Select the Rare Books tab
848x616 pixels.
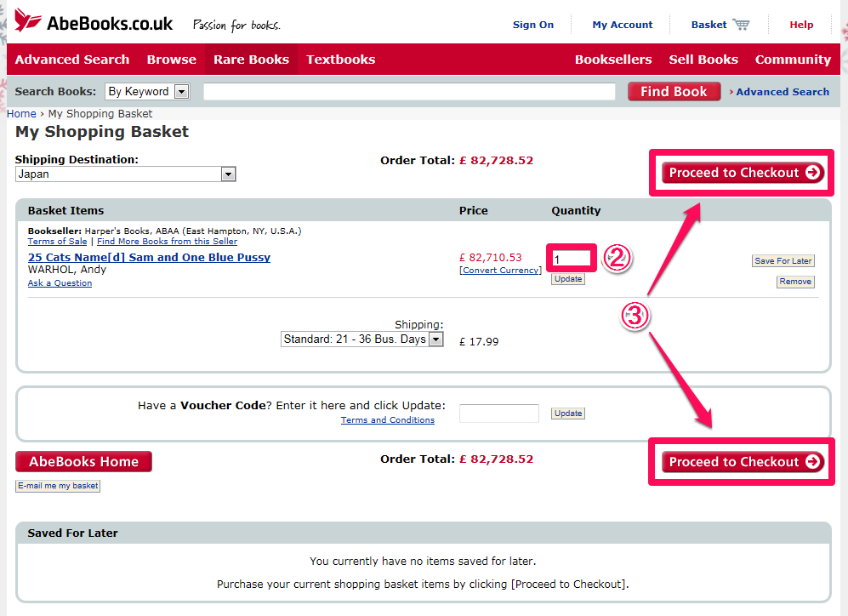coord(251,60)
